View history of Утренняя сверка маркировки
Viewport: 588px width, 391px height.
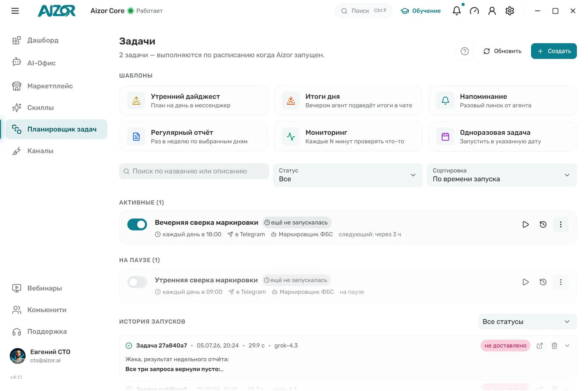click(x=543, y=282)
